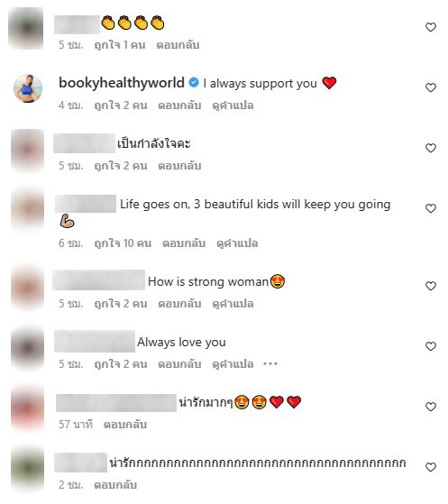This screenshot has height=504, width=448.
Task: Like the "How is strong woman" comment
Action: 430,286
